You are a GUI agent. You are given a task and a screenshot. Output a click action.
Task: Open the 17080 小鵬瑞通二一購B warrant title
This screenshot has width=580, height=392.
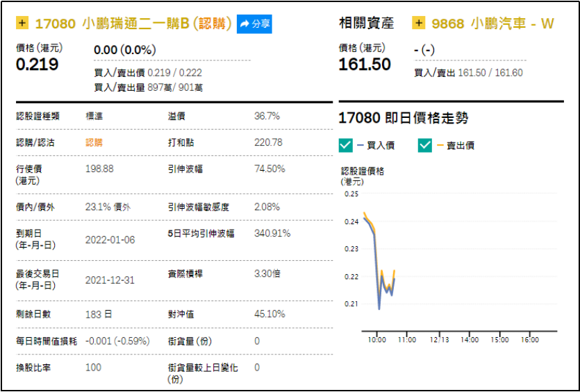pos(133,24)
